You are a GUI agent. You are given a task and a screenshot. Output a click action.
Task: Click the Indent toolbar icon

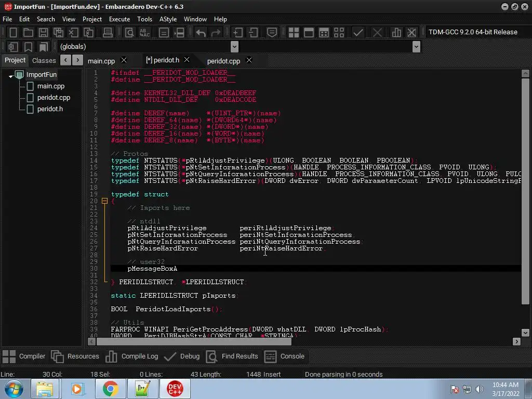point(237,33)
